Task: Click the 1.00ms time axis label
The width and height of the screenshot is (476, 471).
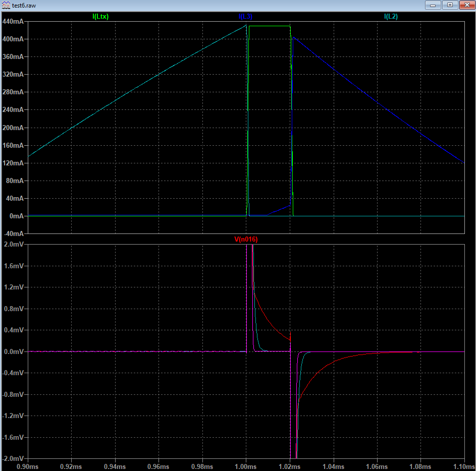Action: 246,466
